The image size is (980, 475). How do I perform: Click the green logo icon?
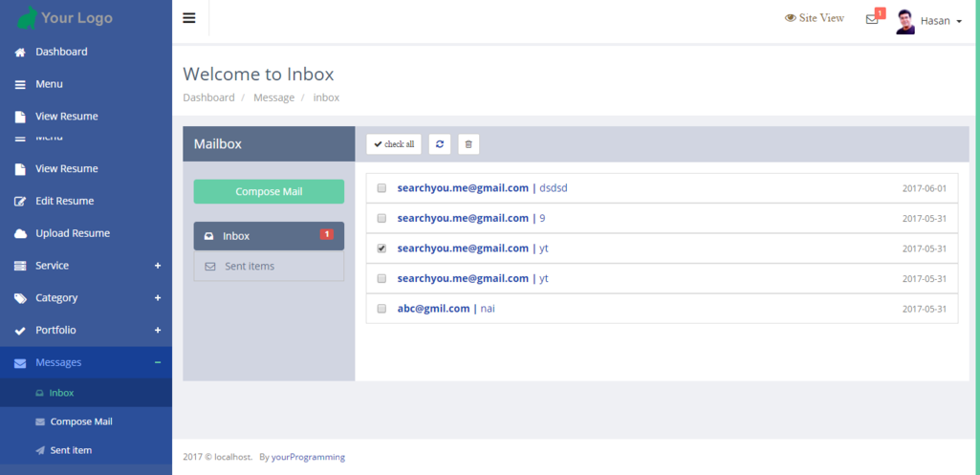[28, 17]
